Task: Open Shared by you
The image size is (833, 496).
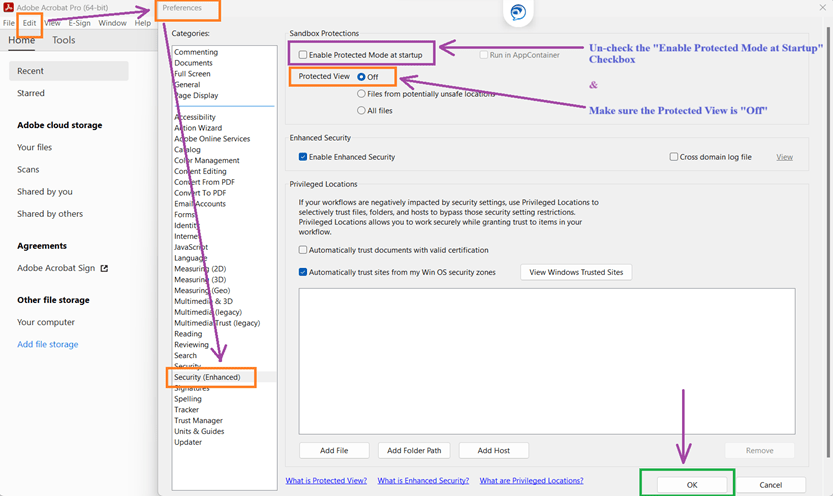Action: pyautogui.click(x=45, y=192)
